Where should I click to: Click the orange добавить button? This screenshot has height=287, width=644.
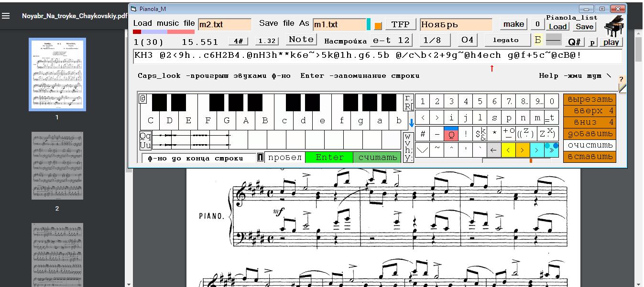(589, 134)
